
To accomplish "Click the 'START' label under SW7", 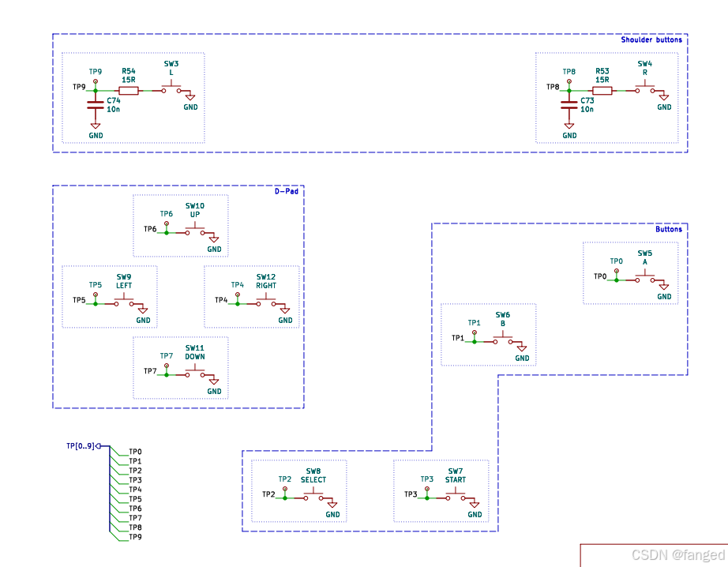I will 456,479.
